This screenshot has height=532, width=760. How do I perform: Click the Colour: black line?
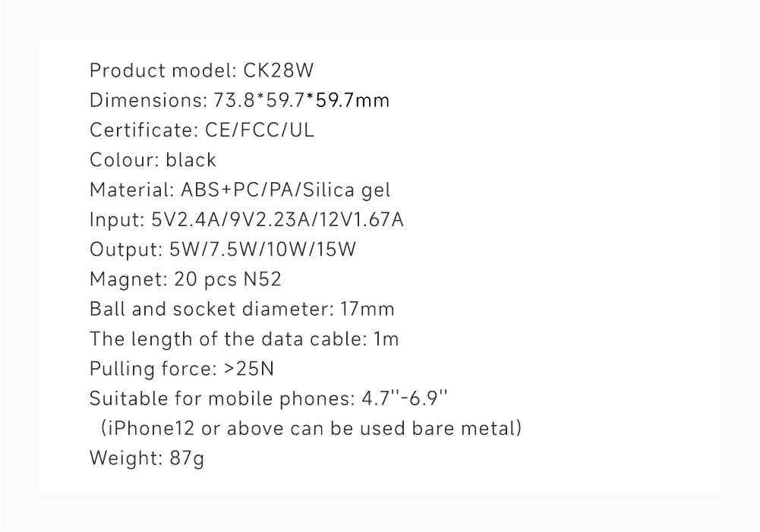[x=153, y=160]
